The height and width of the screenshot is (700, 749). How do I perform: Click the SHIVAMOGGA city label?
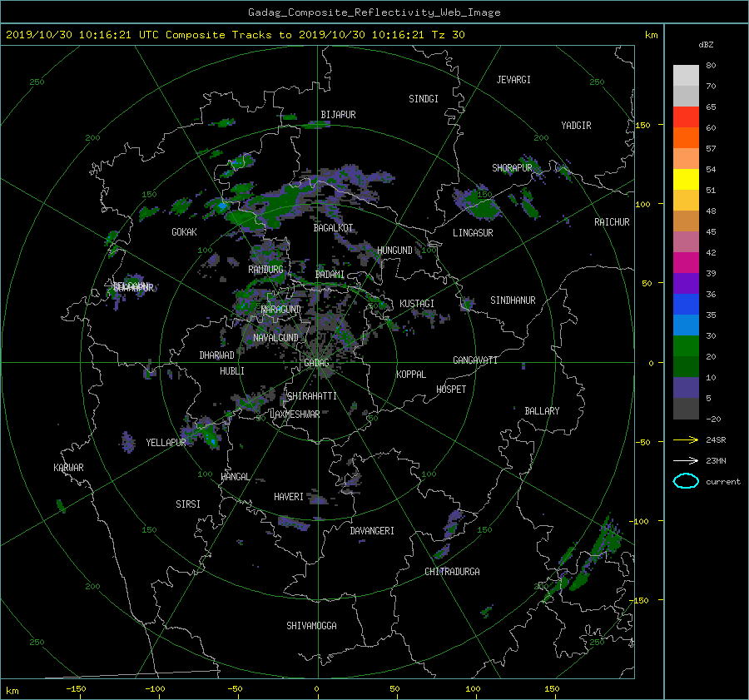click(311, 626)
